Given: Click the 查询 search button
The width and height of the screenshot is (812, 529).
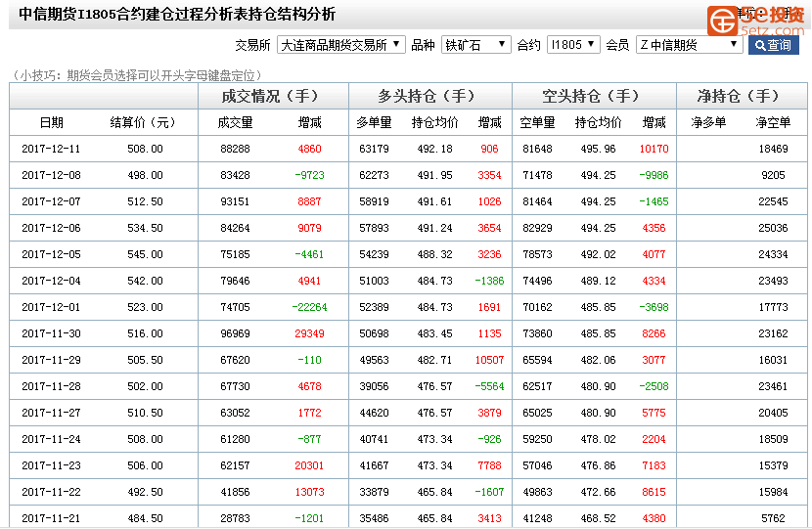Looking at the screenshot, I should point(773,45).
